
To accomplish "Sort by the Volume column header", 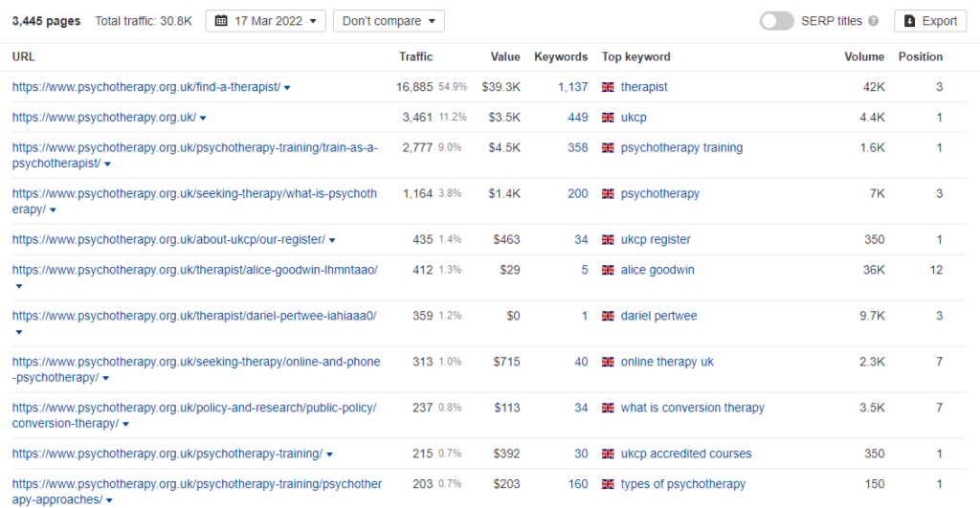I will click(x=864, y=56).
